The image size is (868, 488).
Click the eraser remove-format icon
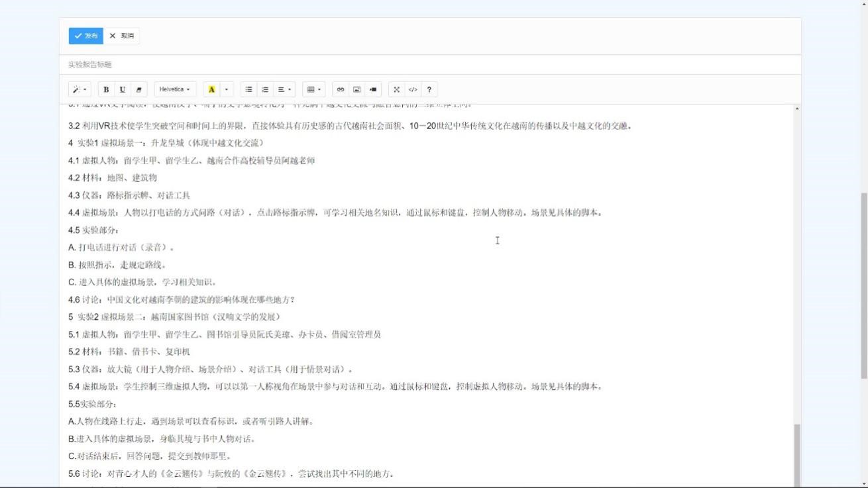click(x=138, y=89)
